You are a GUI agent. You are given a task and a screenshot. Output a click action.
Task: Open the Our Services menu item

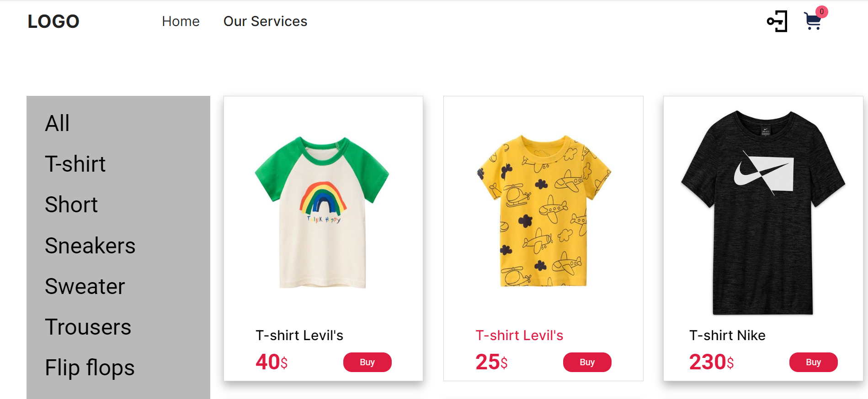(x=265, y=21)
